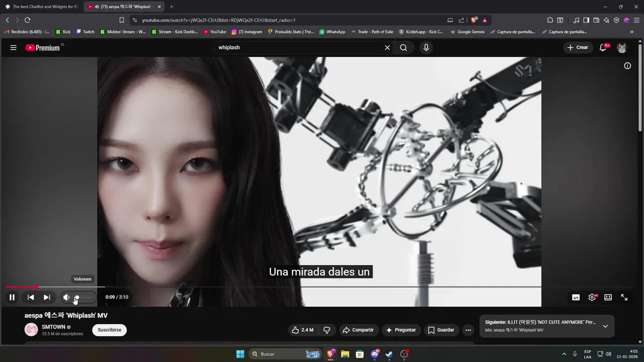Click the taskbar Buscar search box

(x=285, y=354)
